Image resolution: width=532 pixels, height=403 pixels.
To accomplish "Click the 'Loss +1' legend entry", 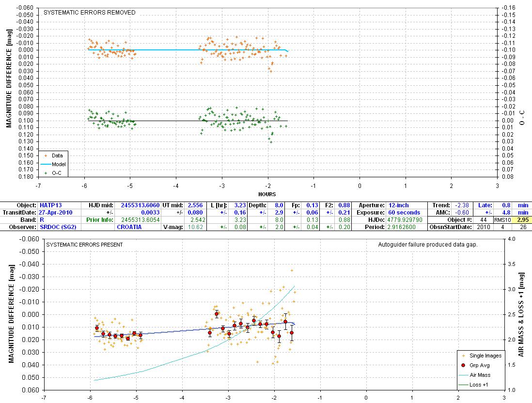I will pos(473,385).
